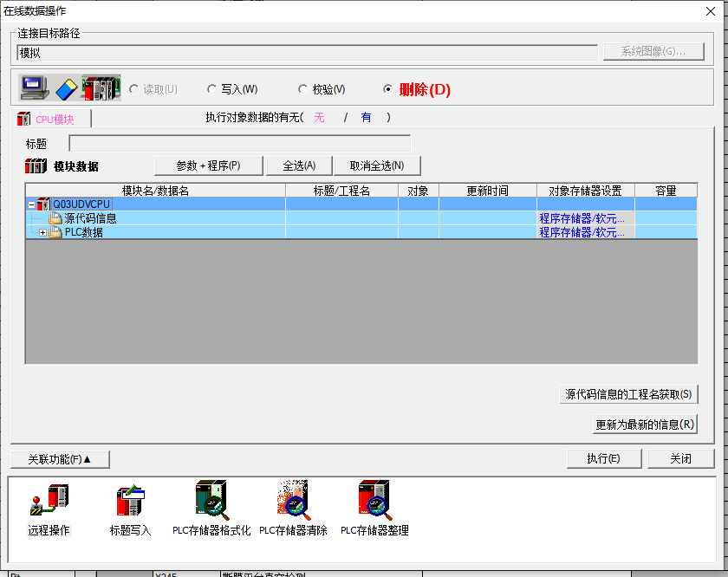This screenshot has width=728, height=577.
Task: Select the 写入(W) radio button
Action: 212,89
